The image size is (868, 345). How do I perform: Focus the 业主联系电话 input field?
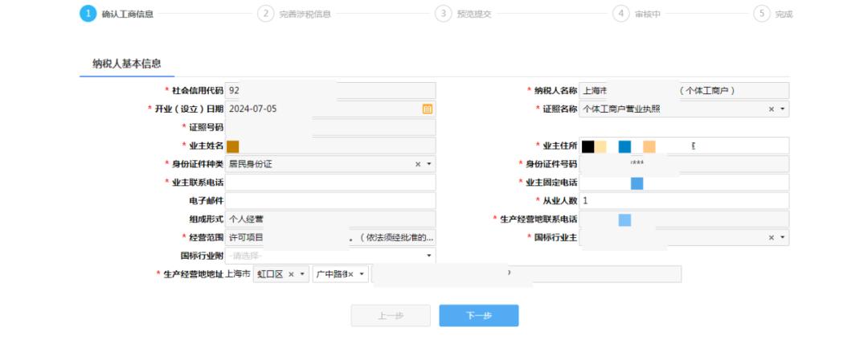pos(330,183)
